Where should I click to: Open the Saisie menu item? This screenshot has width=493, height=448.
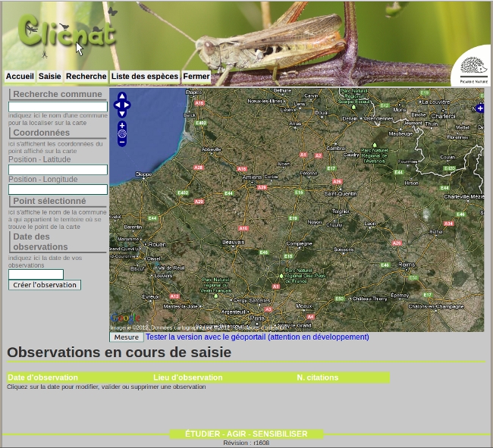49,77
